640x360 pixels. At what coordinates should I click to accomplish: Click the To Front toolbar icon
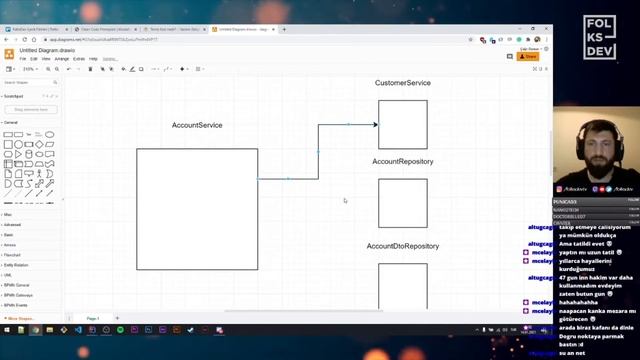pos(102,69)
